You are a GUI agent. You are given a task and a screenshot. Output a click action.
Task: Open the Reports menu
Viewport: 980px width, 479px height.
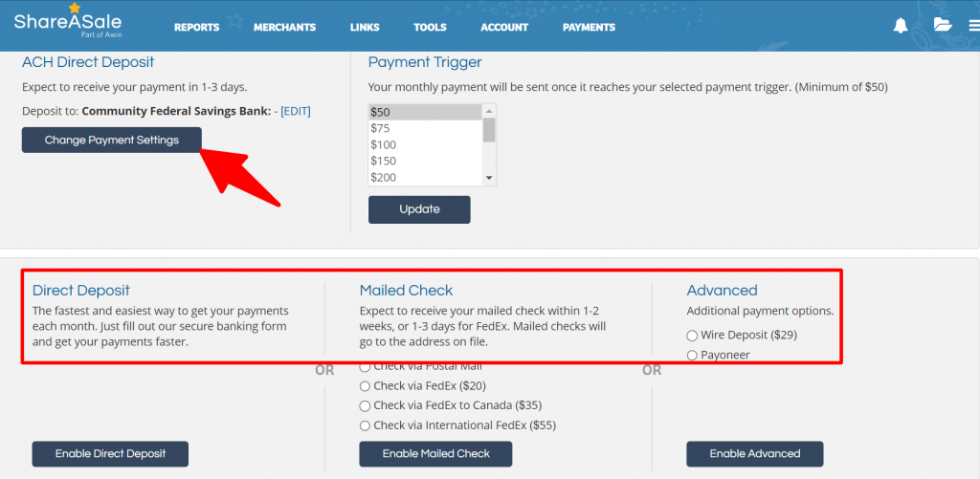click(x=197, y=28)
